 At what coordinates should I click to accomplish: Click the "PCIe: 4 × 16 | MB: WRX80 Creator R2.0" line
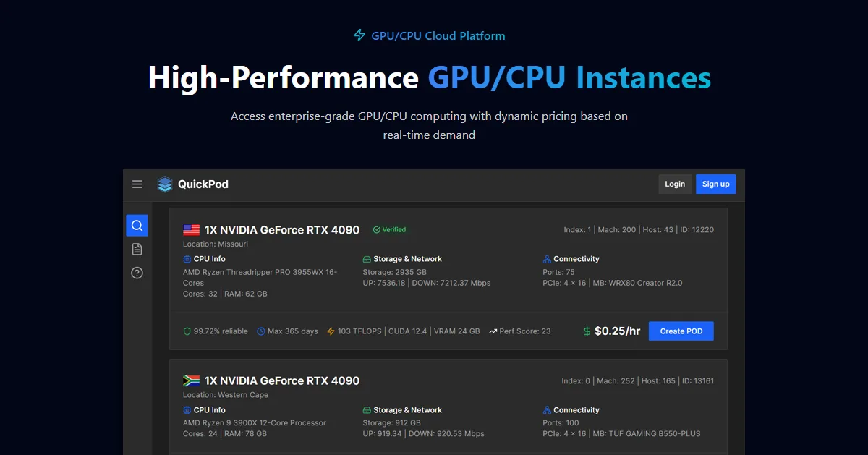pyautogui.click(x=613, y=283)
